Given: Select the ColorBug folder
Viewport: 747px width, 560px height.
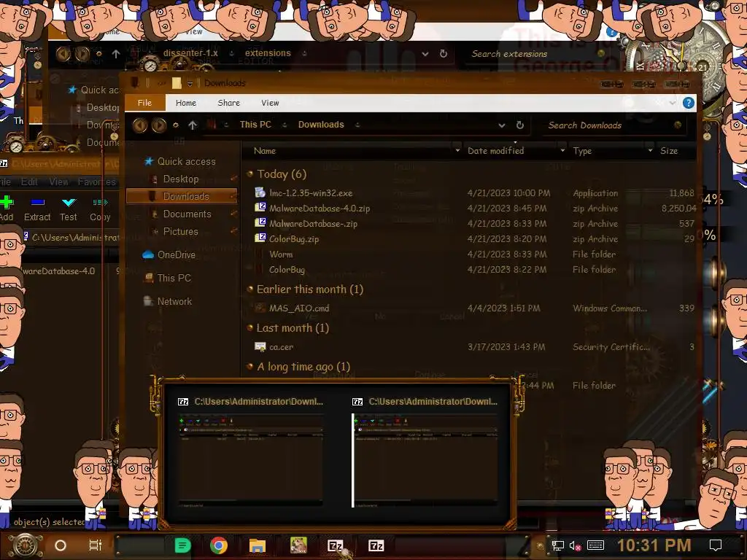Looking at the screenshot, I should tap(287, 270).
